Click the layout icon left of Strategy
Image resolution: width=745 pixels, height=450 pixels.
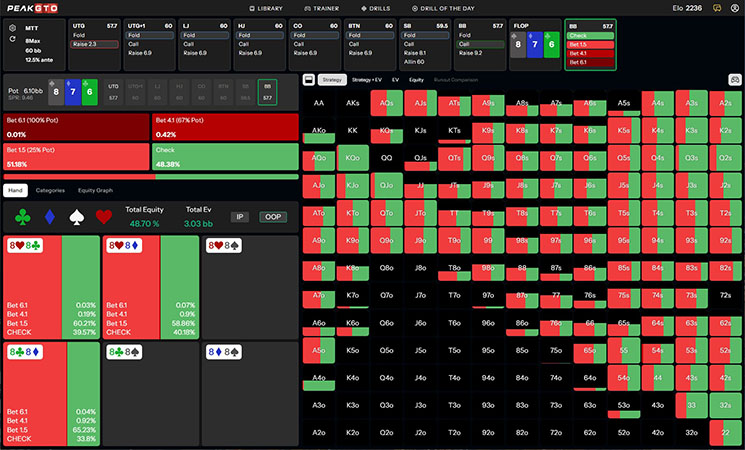tap(309, 79)
